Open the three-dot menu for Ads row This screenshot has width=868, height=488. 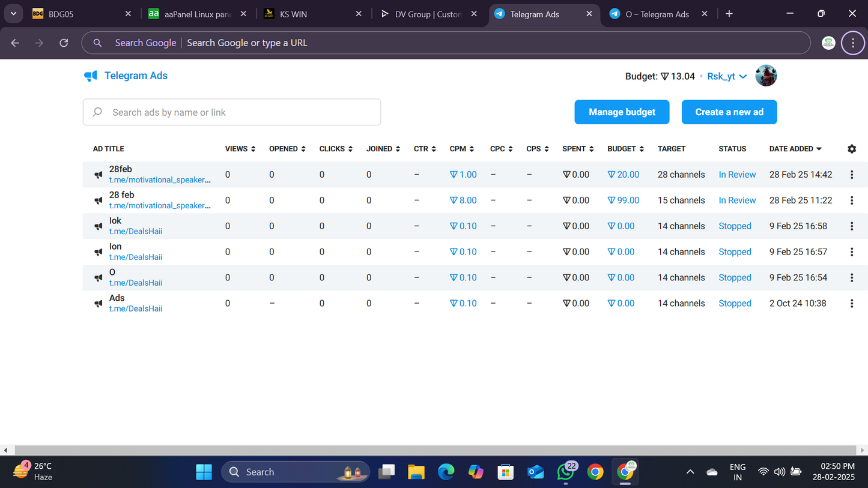coord(852,304)
